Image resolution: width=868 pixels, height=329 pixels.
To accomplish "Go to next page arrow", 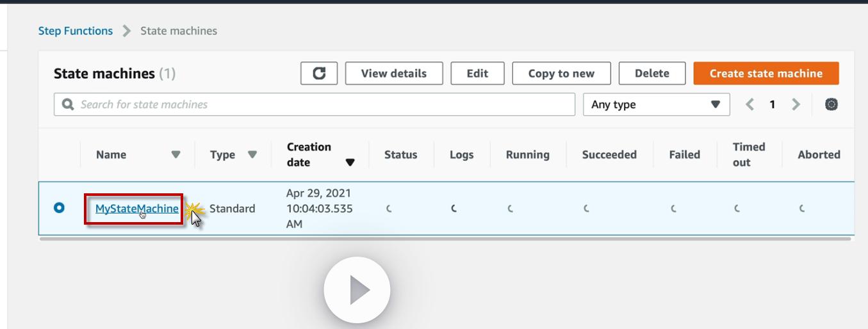I will tap(796, 104).
